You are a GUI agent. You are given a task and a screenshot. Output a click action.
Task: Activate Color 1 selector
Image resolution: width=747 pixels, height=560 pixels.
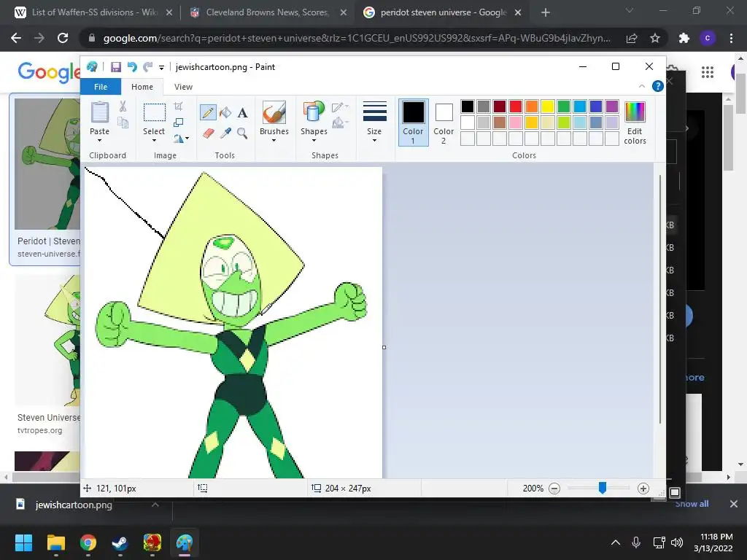tap(413, 122)
